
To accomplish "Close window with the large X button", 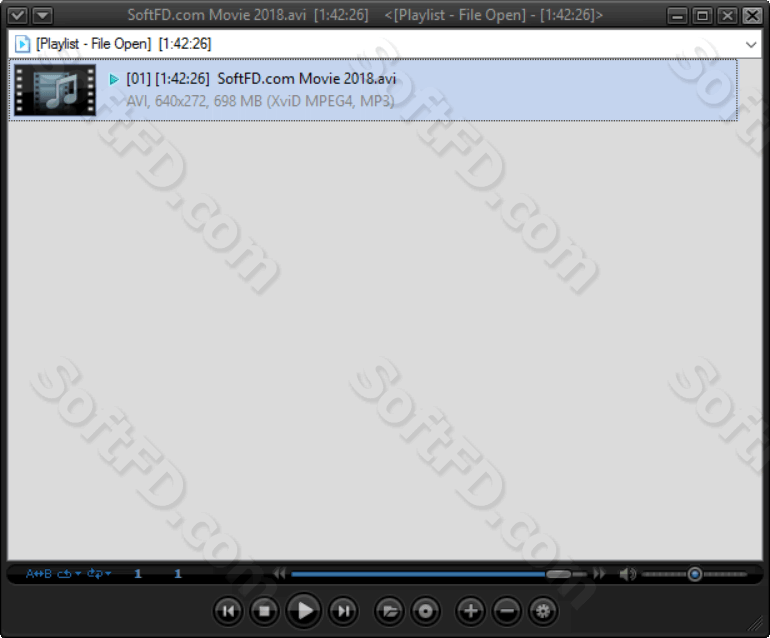I will point(752,16).
